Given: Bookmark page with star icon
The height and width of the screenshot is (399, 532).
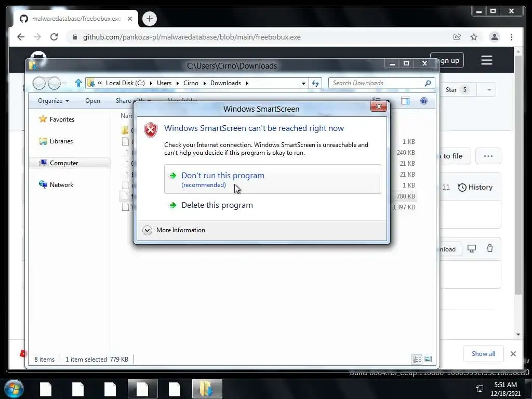Looking at the screenshot, I should [x=474, y=37].
